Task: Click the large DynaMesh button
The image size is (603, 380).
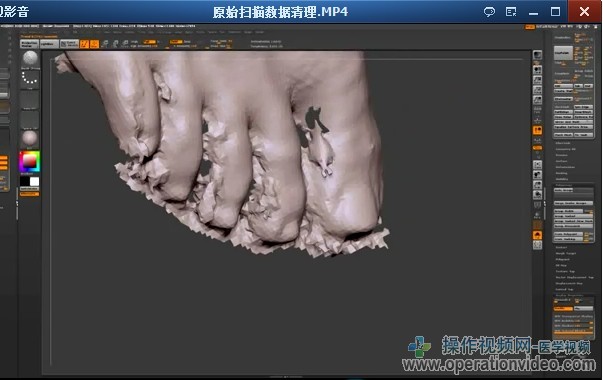Action: pos(563,53)
